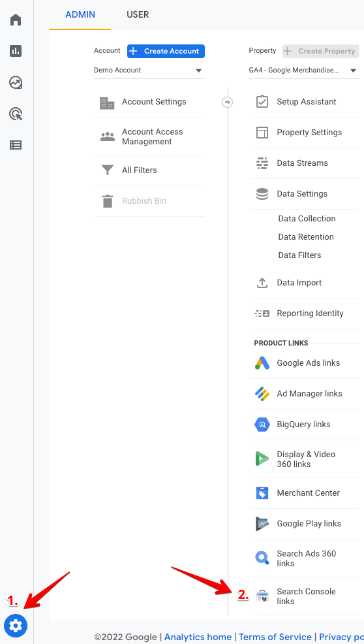Click the Setup Assistant checklist icon

click(262, 102)
